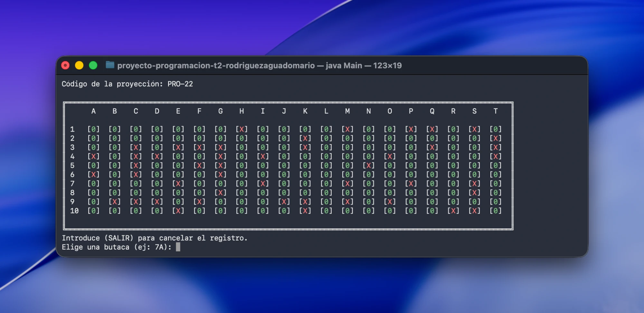
Task: Click the terminal window title text
Action: (x=260, y=66)
